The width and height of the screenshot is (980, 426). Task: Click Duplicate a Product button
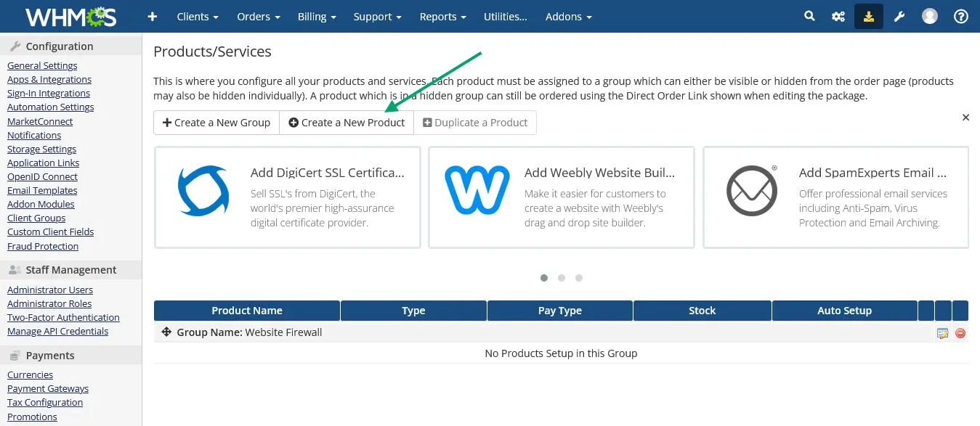[x=475, y=123]
